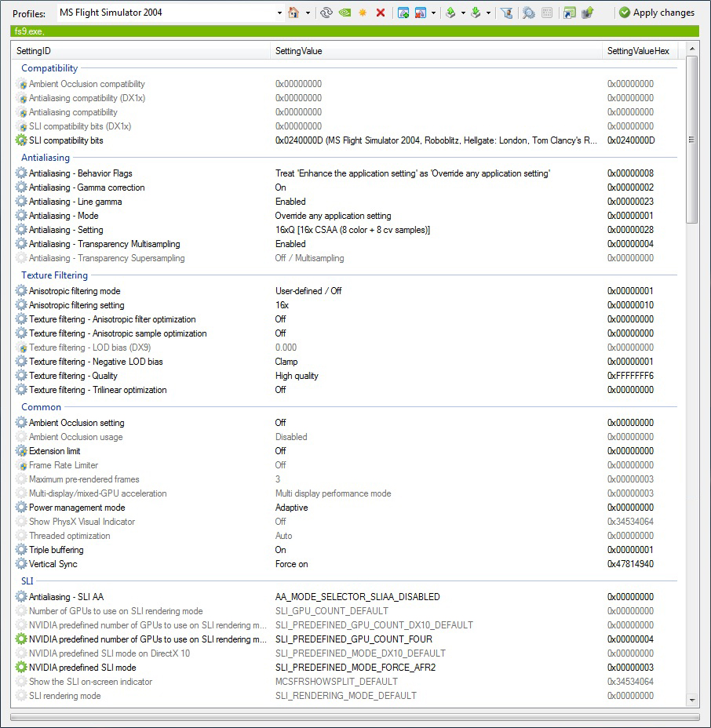Click the scrollbar up arrow at top
711x728 pixels.
pos(692,49)
